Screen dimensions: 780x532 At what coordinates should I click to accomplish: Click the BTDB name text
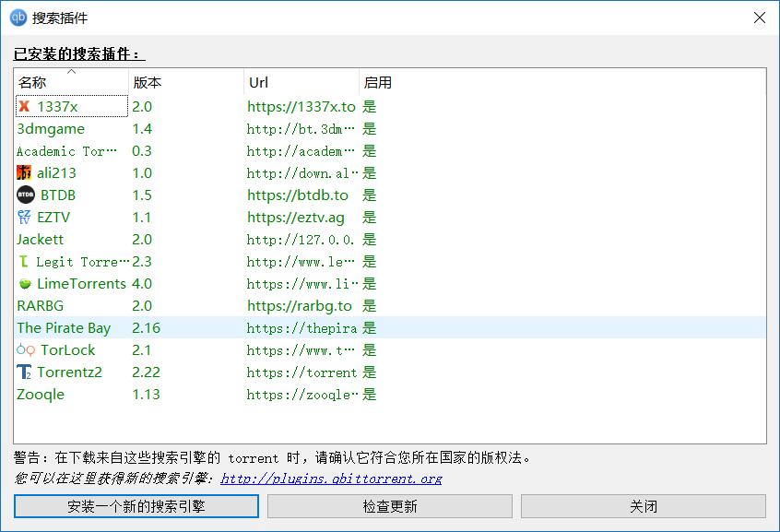point(58,195)
